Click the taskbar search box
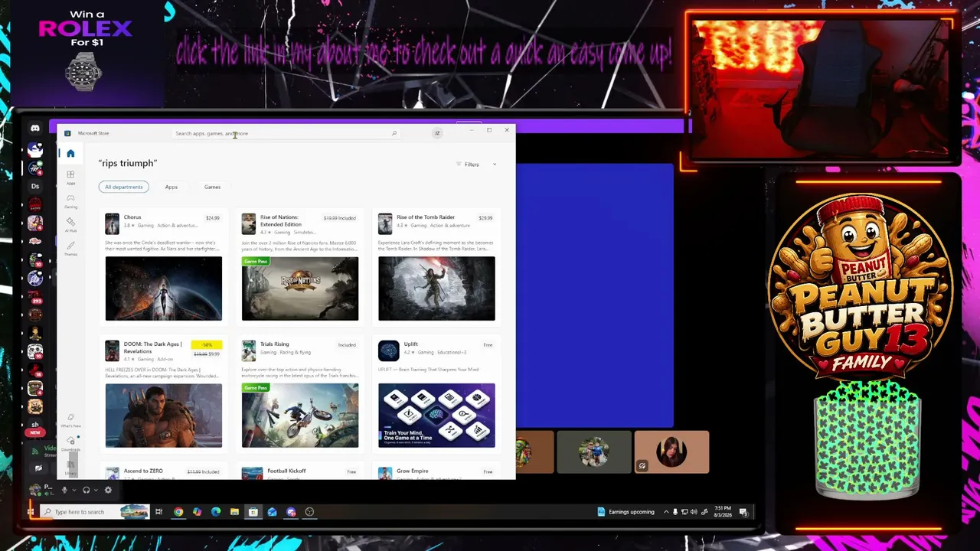This screenshot has width=980, height=551. click(x=94, y=512)
